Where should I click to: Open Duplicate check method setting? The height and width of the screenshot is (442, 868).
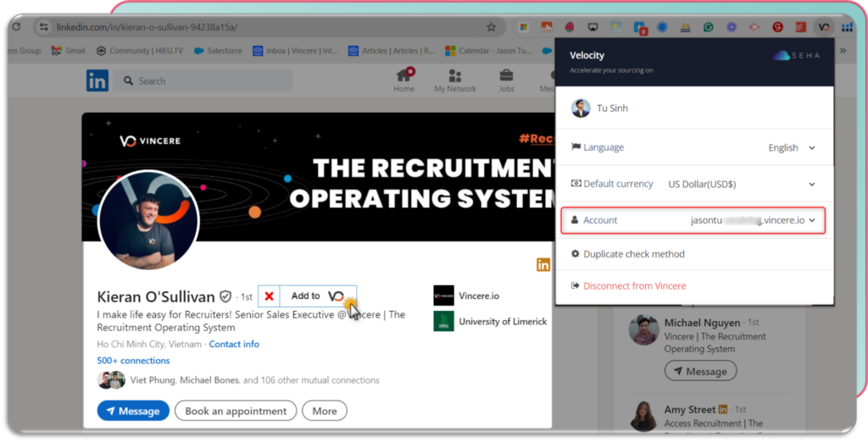point(633,254)
